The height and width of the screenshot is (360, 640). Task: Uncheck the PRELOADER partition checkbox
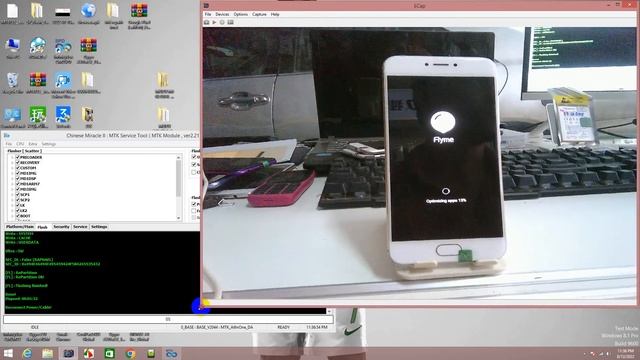[18, 157]
